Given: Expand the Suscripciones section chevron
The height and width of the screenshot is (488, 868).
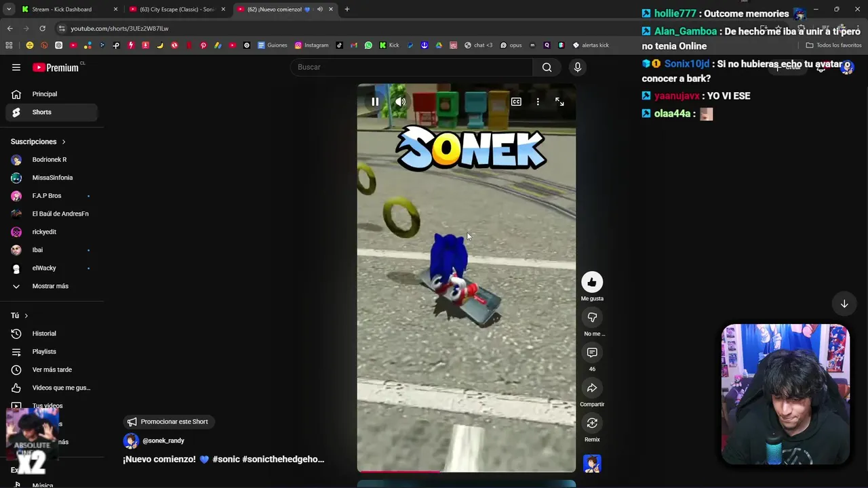Looking at the screenshot, I should point(64,142).
